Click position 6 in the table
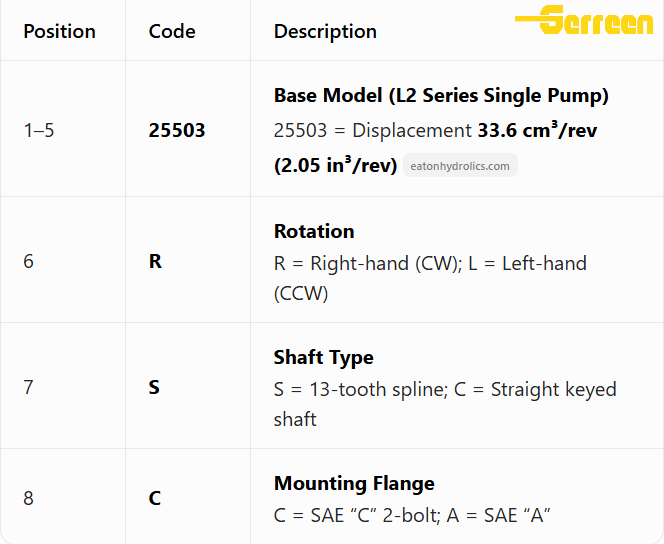Screen dimensions: 664x544 28,261
